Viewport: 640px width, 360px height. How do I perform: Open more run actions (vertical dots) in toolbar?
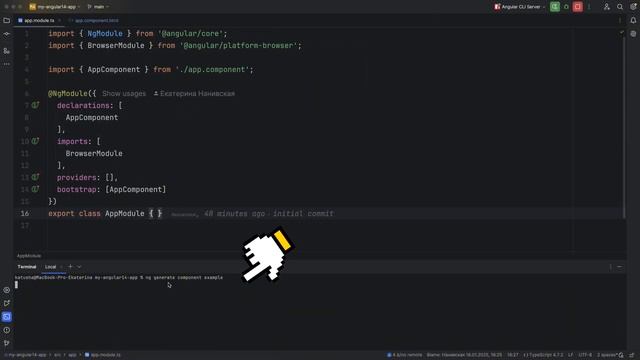click(x=589, y=7)
